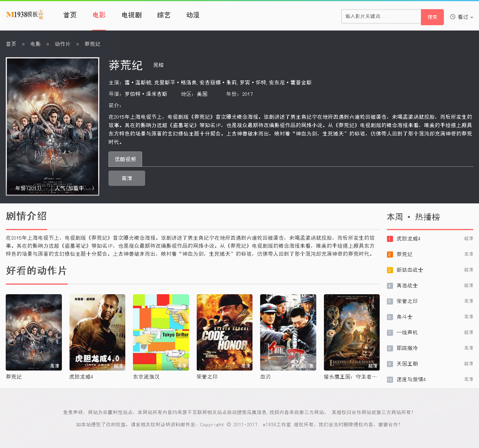This screenshot has height=448, width=479.
Task: Open 新铁血战士 from weekly ranking
Action: tap(409, 270)
